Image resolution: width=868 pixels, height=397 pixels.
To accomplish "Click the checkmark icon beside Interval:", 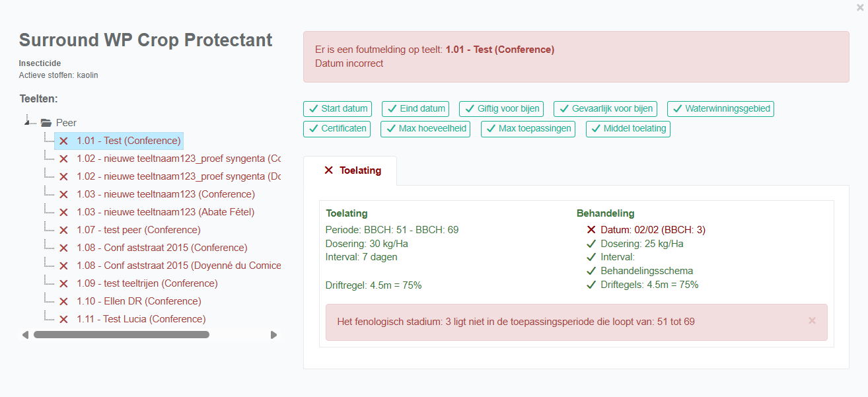I will tap(591, 257).
